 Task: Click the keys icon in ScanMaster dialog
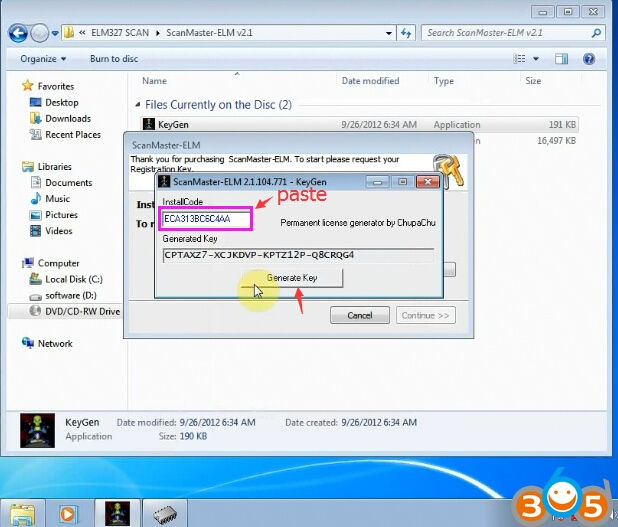449,170
